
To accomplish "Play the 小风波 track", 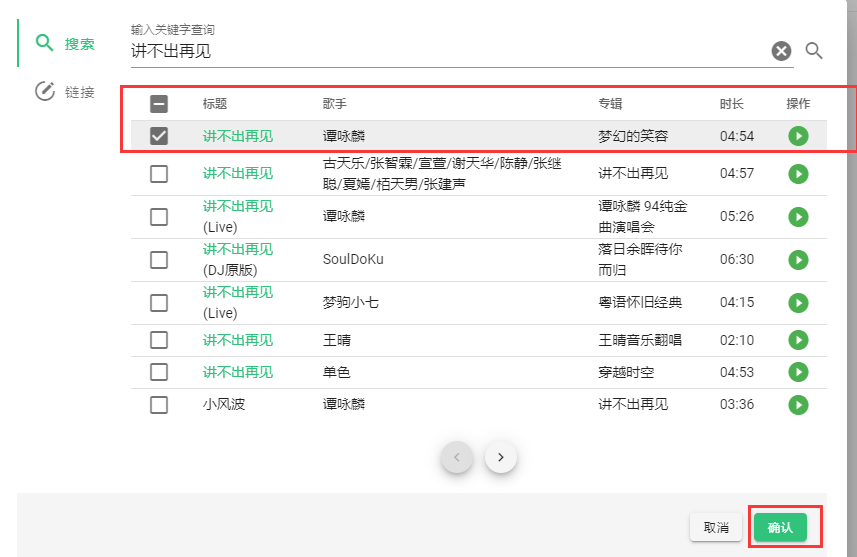I will click(798, 404).
